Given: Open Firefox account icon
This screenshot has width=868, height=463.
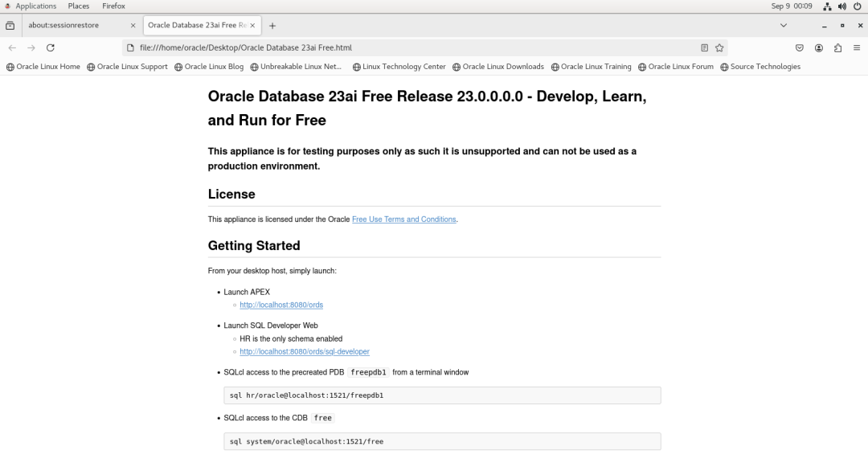Looking at the screenshot, I should coord(819,47).
